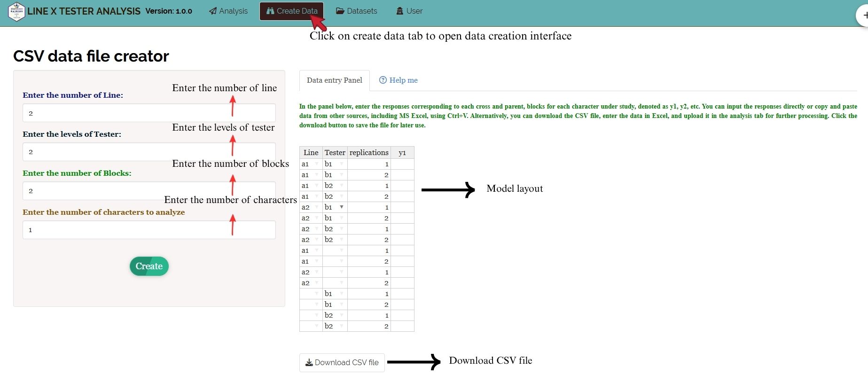Open Line dropdown in first table row
The width and height of the screenshot is (868, 375).
(x=317, y=164)
